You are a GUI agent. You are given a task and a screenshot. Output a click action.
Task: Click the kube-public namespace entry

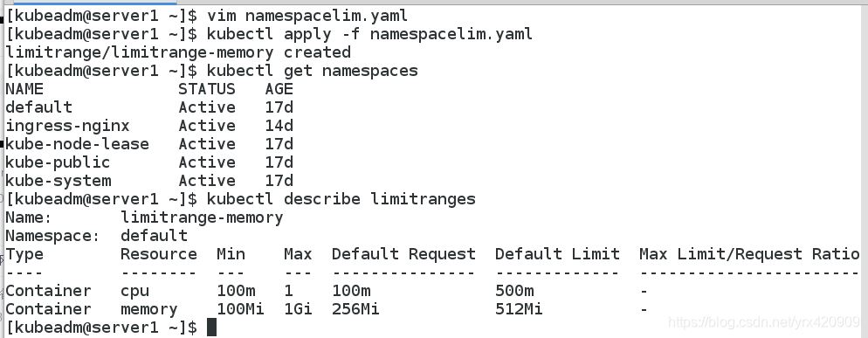(58, 162)
